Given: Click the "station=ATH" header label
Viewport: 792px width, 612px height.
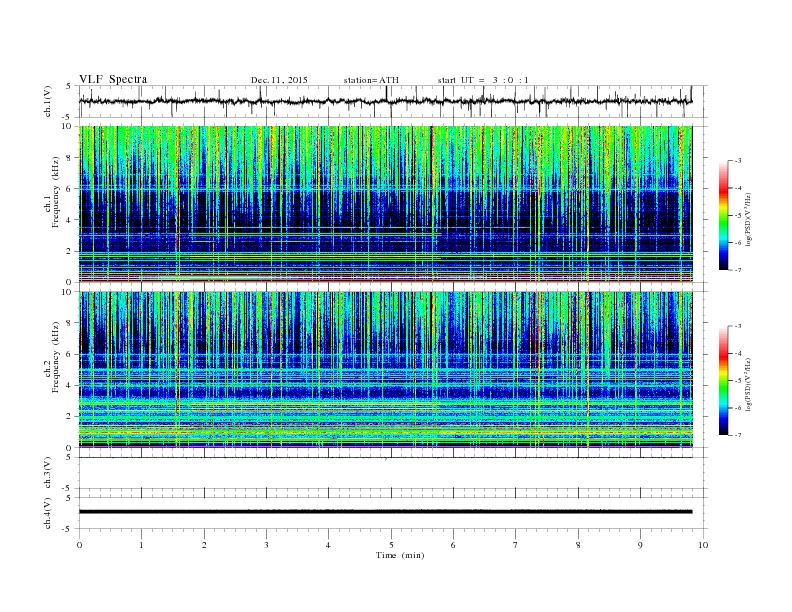Looking at the screenshot, I should [371, 80].
